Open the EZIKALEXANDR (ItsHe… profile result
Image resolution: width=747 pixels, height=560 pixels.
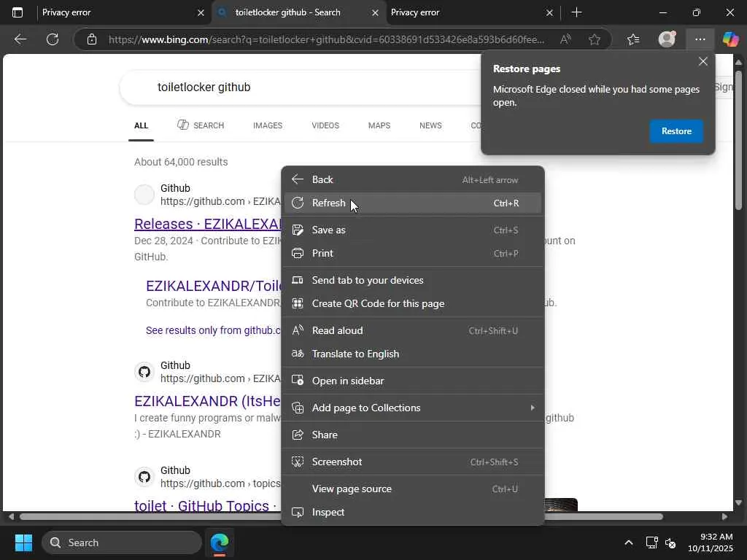[208, 401]
